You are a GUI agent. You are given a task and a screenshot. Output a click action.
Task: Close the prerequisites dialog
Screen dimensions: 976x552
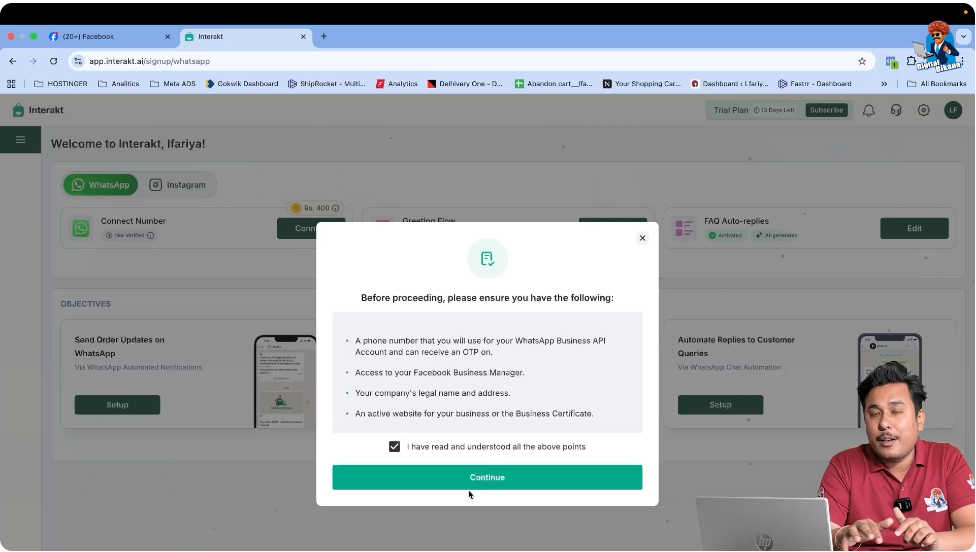click(x=642, y=238)
